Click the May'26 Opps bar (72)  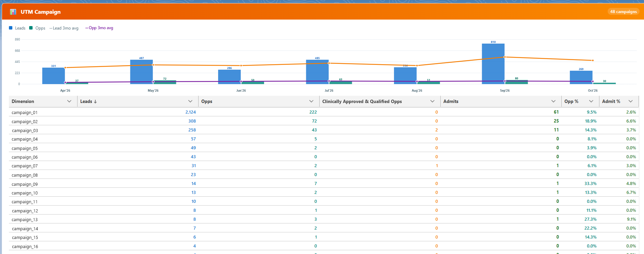[x=165, y=82]
